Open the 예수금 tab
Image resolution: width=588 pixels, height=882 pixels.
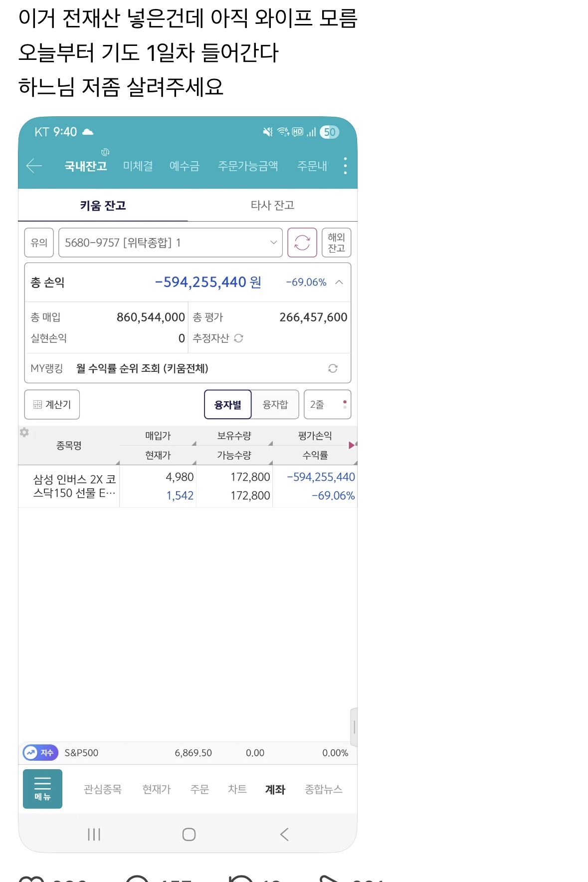click(x=184, y=166)
